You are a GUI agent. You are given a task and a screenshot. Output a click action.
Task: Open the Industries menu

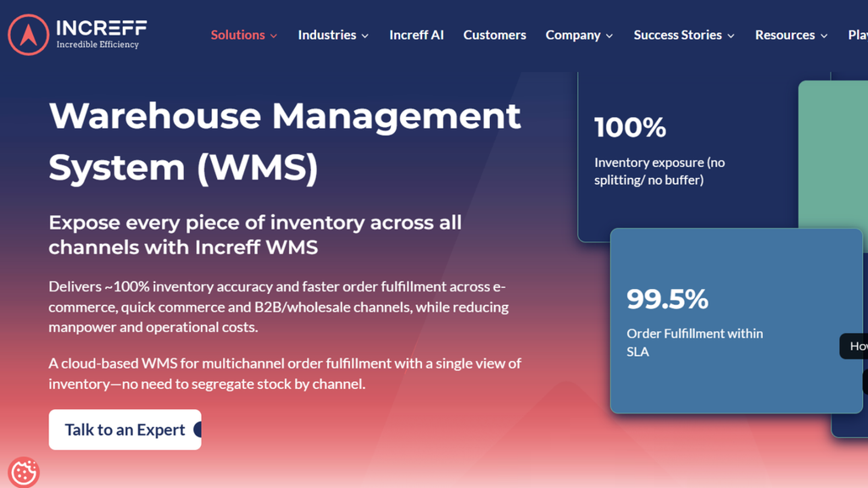327,35
